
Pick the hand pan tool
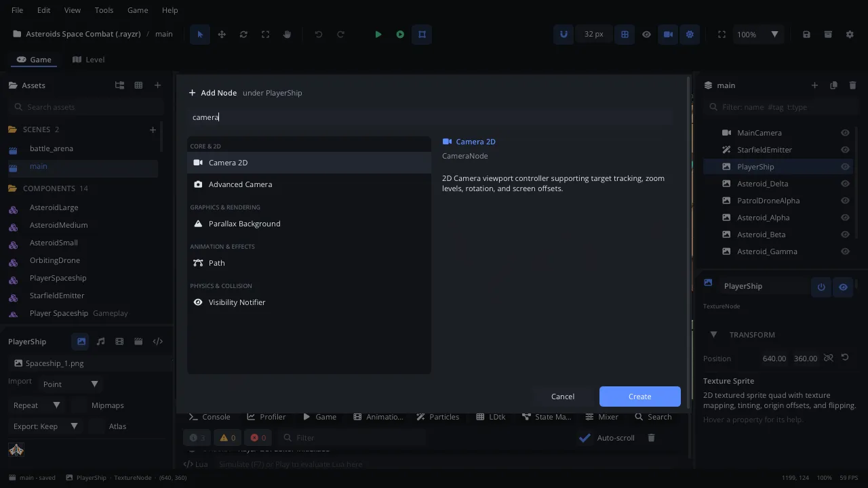(287, 35)
